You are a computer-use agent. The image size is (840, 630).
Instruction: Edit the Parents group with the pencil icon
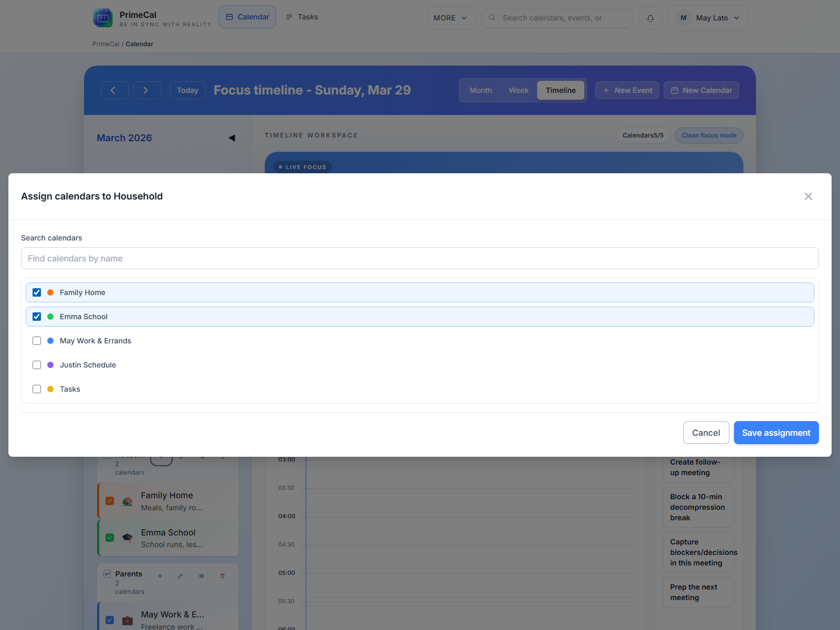180,576
